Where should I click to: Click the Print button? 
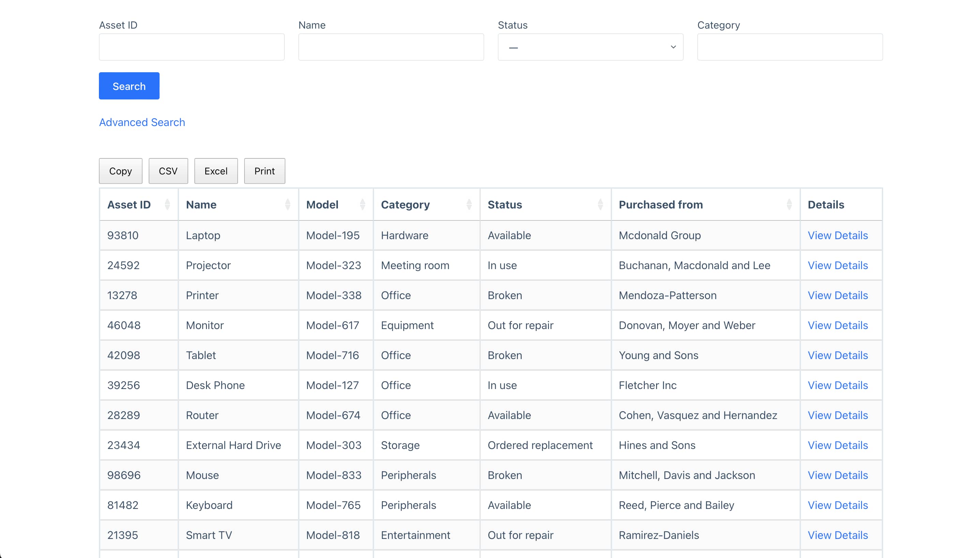click(x=264, y=171)
